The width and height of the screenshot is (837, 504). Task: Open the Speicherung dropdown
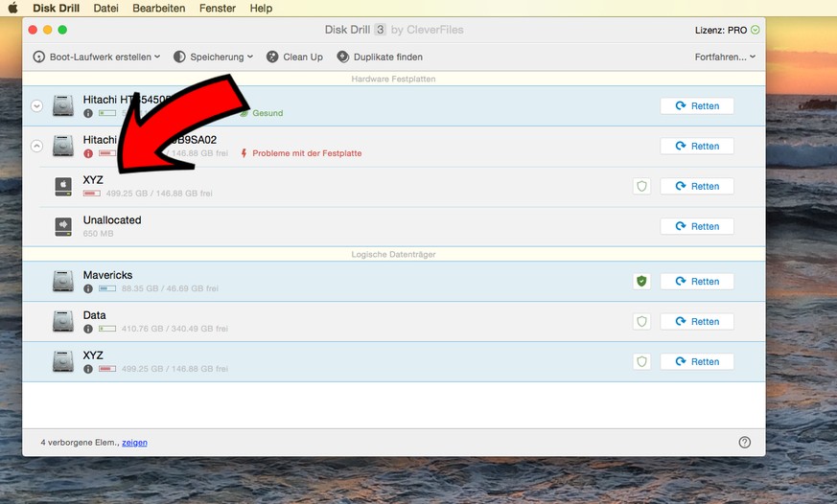point(213,57)
